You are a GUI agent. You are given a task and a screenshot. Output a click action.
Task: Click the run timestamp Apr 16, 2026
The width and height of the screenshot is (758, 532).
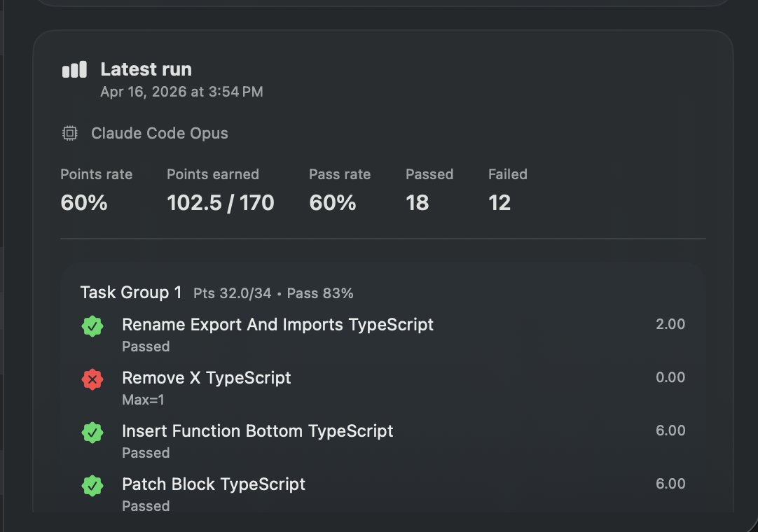pyautogui.click(x=181, y=92)
